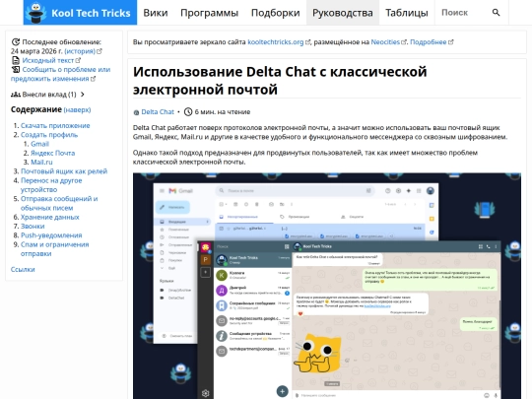Open the Neocities link
The width and height of the screenshot is (532, 399).
[x=388, y=42]
